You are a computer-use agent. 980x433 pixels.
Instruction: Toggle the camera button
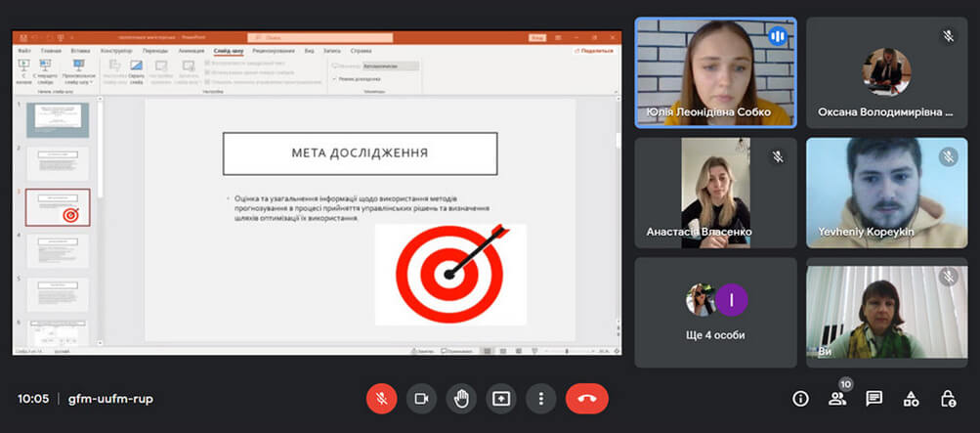421,399
